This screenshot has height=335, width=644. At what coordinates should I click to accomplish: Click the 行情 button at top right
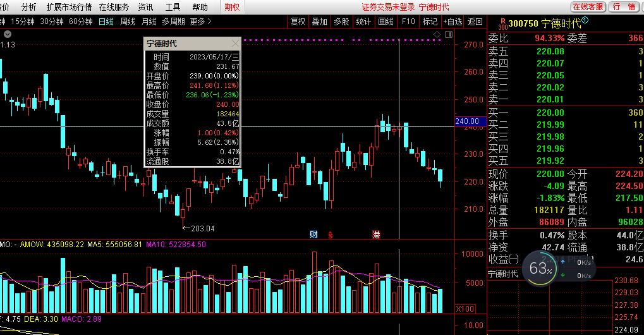point(624,6)
